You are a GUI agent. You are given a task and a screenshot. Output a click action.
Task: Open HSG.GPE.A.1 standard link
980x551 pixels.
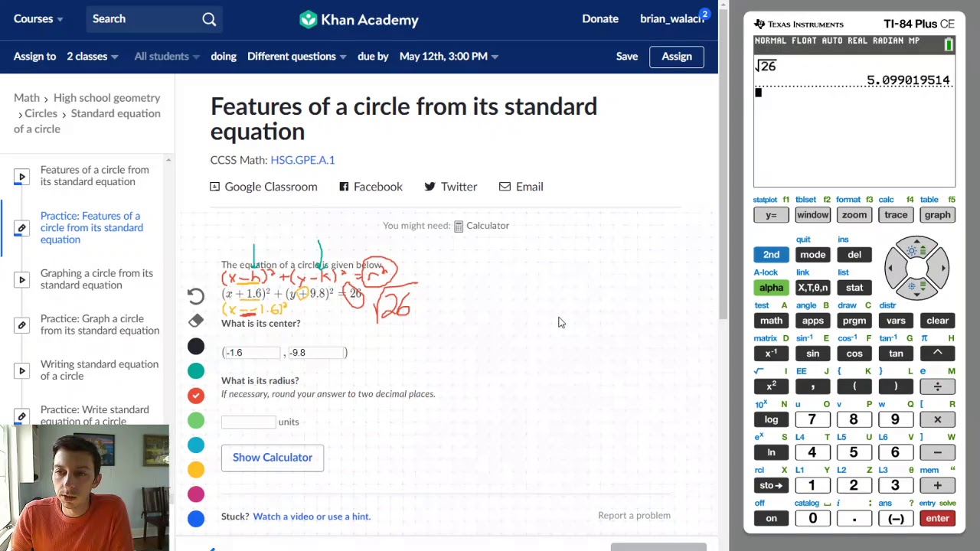coord(302,160)
